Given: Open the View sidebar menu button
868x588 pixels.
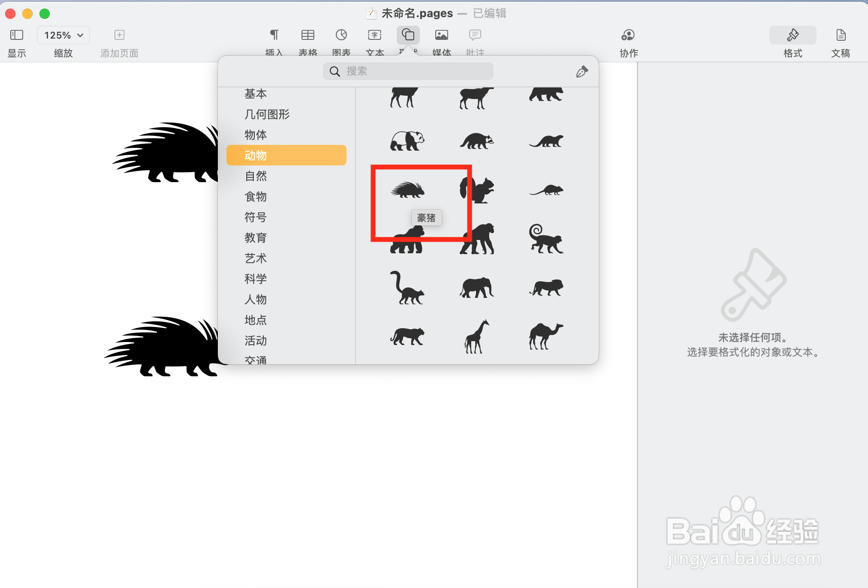Looking at the screenshot, I should pos(17,35).
